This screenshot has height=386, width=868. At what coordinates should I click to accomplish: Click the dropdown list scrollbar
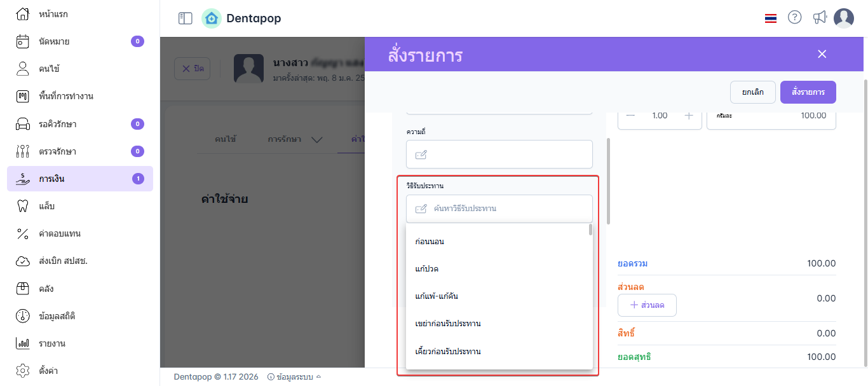pos(590,230)
